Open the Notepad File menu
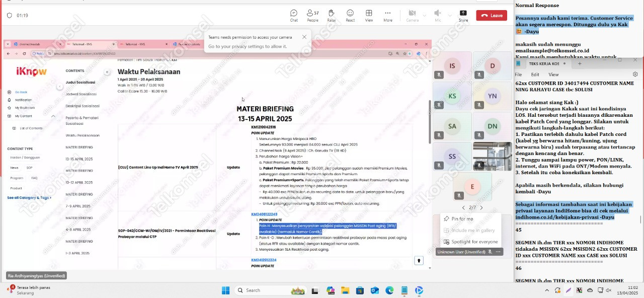 518,74
